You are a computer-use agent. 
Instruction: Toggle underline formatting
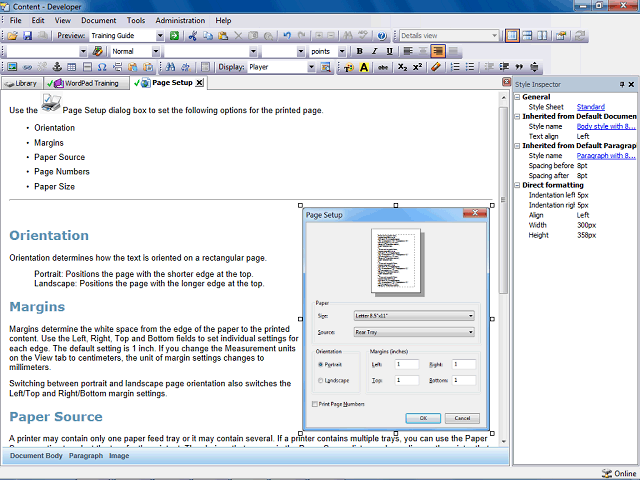point(389,51)
